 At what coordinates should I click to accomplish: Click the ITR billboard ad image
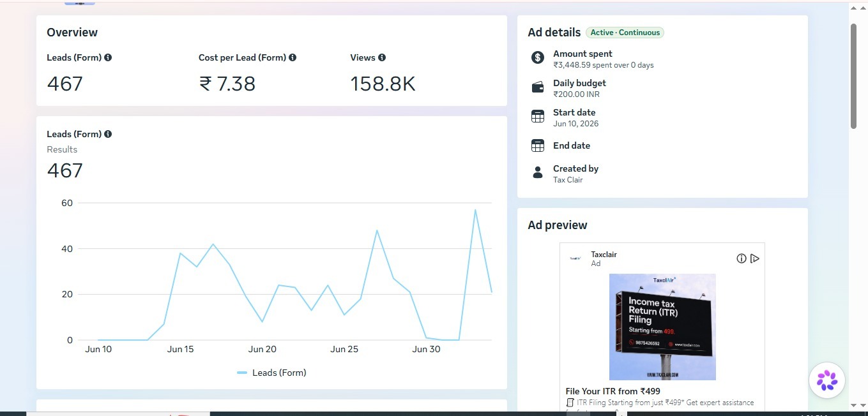[662, 327]
